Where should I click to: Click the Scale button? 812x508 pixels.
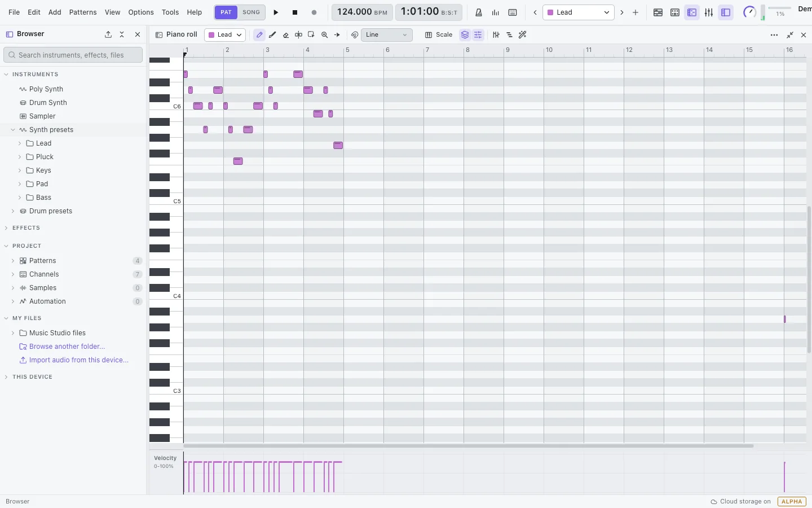[x=439, y=35]
